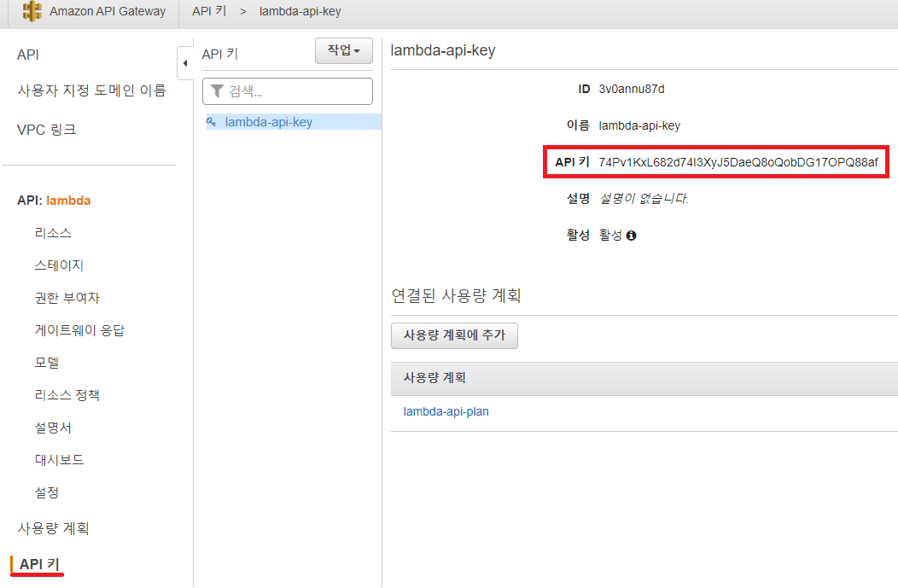Viewport: 898px width, 588px height.
Task: Open 스테이지 section of lambda API
Action: (x=59, y=265)
